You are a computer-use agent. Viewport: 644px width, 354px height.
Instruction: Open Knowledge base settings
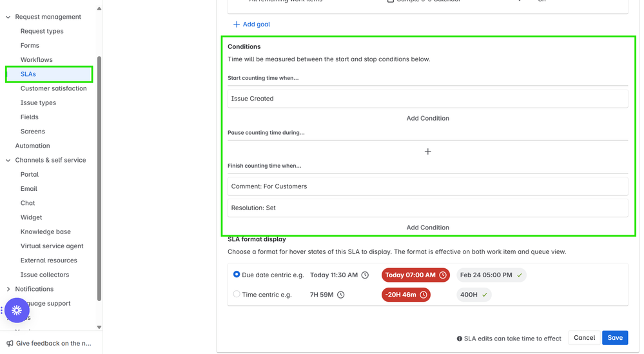pos(46,232)
